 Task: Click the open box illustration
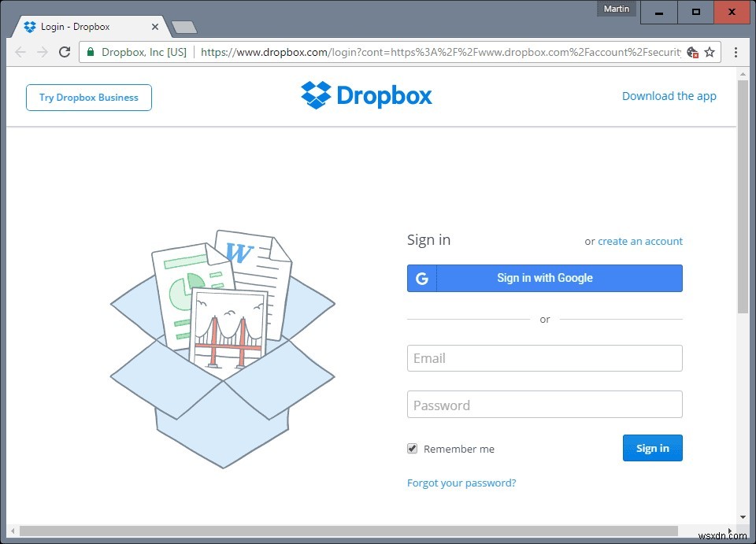coord(223,349)
